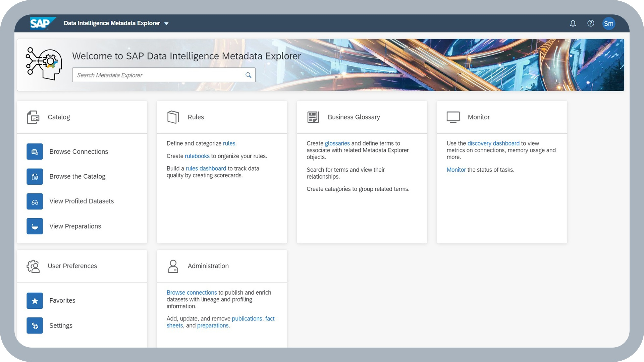Follow the 'rules' link in Rules card
This screenshot has width=644, height=362.
[x=229, y=143]
